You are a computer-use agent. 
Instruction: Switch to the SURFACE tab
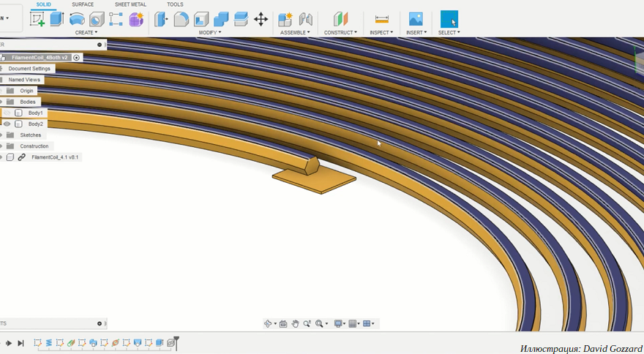pyautogui.click(x=83, y=4)
